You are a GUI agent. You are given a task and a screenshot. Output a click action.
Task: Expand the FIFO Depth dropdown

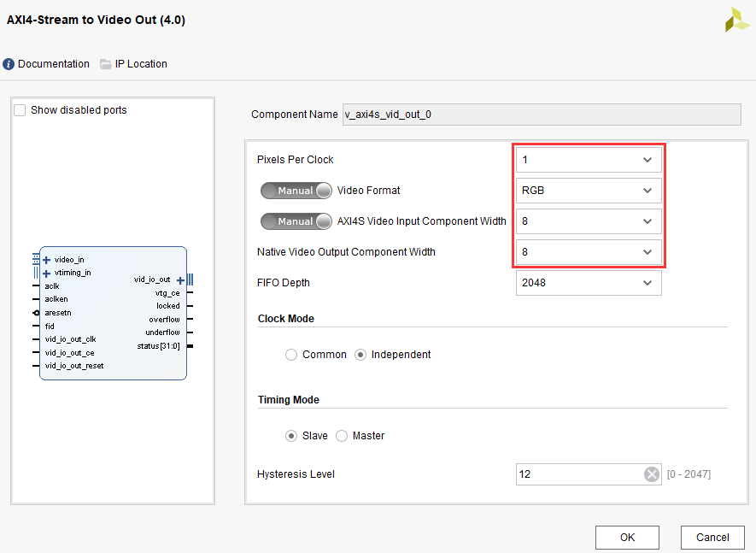589,283
